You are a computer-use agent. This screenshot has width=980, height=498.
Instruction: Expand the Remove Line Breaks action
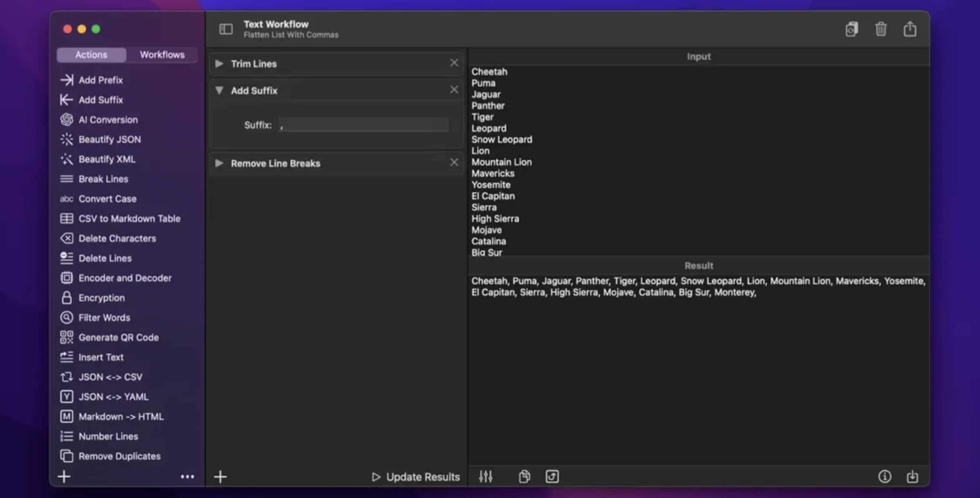pyautogui.click(x=219, y=163)
